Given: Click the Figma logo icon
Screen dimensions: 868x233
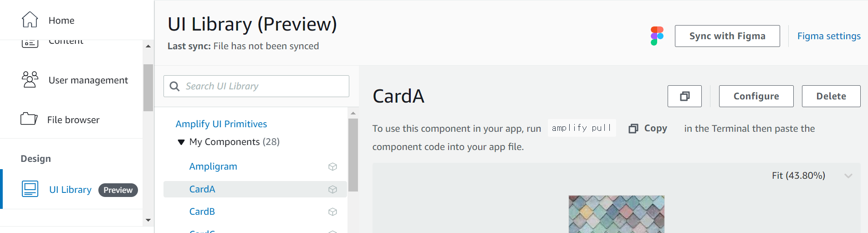Looking at the screenshot, I should click(x=657, y=36).
